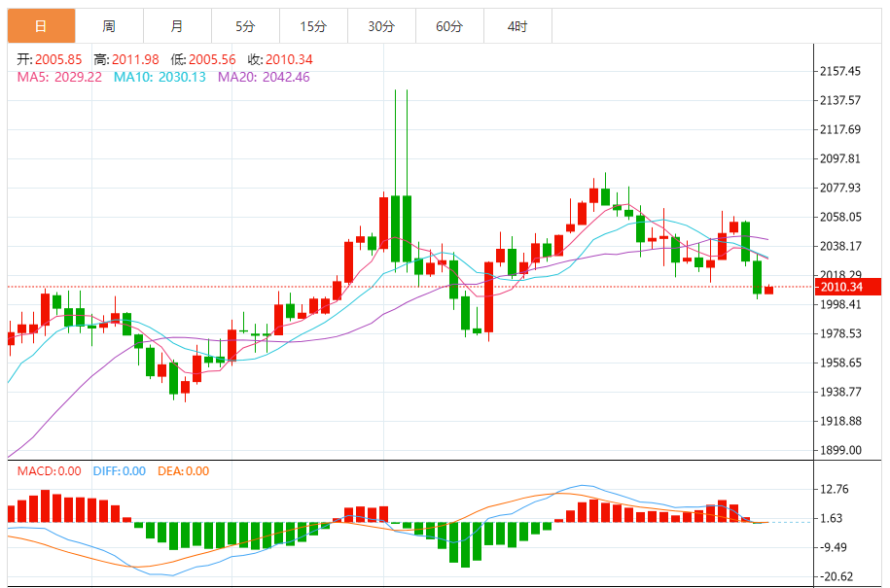Open the 15分 chart tab
This screenshot has width=890, height=588.
(313, 26)
